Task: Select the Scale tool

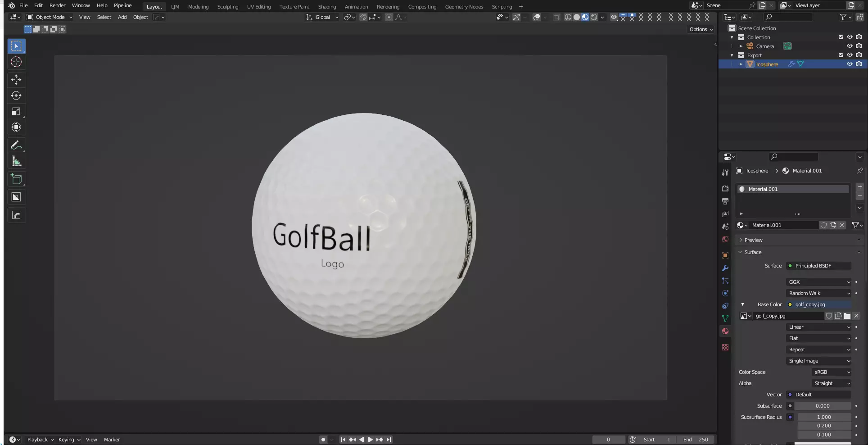Action: pos(16,111)
